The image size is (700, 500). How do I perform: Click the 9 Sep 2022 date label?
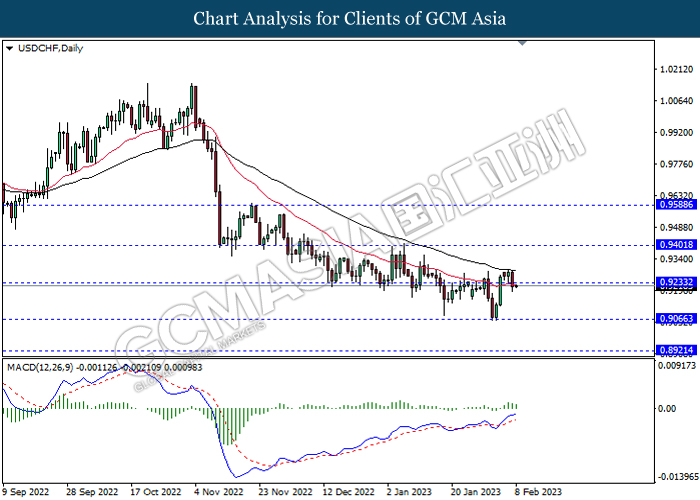coord(25,492)
